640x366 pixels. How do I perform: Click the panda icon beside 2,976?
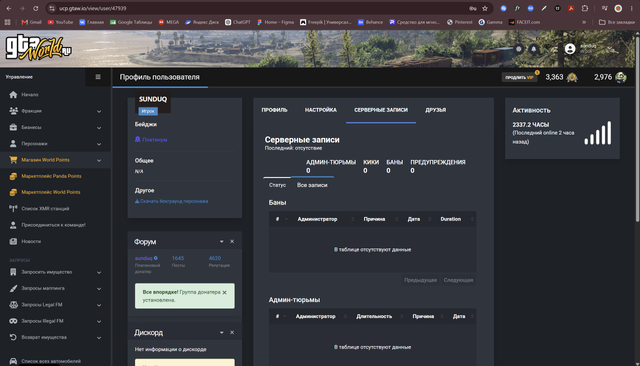coord(621,77)
